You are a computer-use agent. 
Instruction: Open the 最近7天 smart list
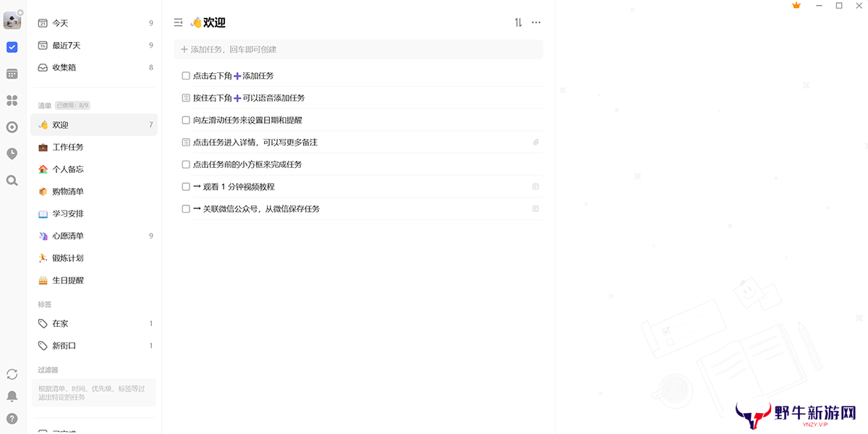(x=94, y=46)
